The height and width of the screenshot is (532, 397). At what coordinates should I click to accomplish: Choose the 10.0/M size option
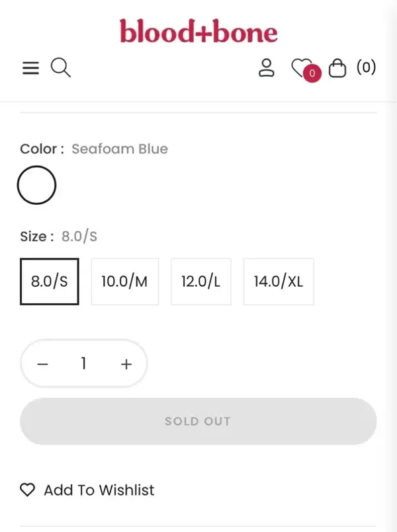coord(124,281)
